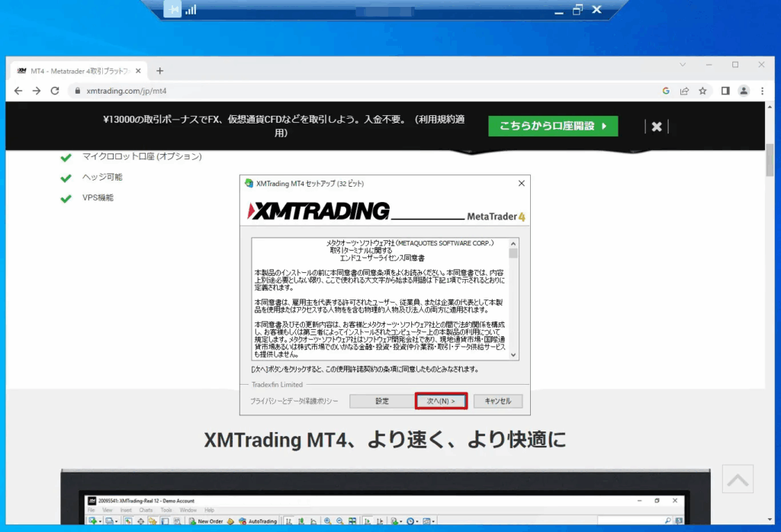Open the Chrome side panel icon
This screenshot has width=781, height=532.
point(725,91)
